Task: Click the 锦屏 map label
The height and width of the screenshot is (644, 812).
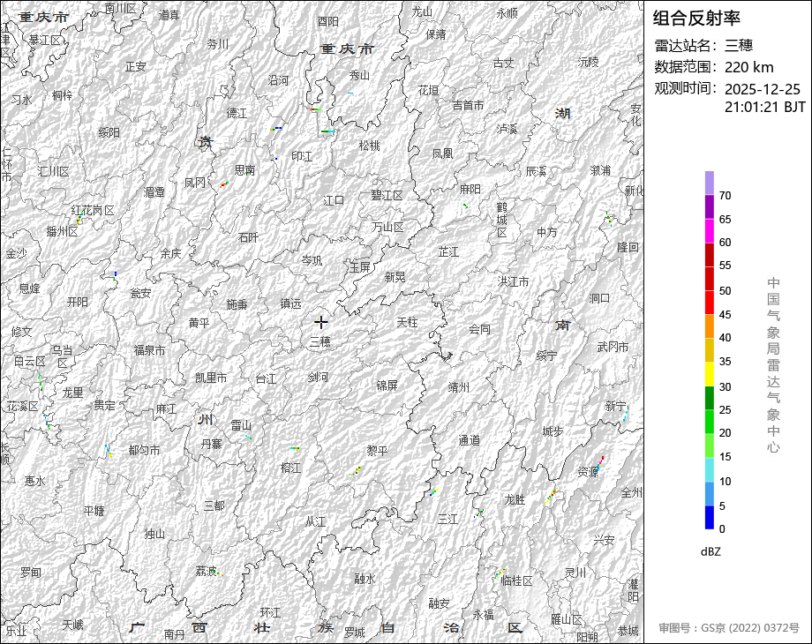Action: click(387, 386)
